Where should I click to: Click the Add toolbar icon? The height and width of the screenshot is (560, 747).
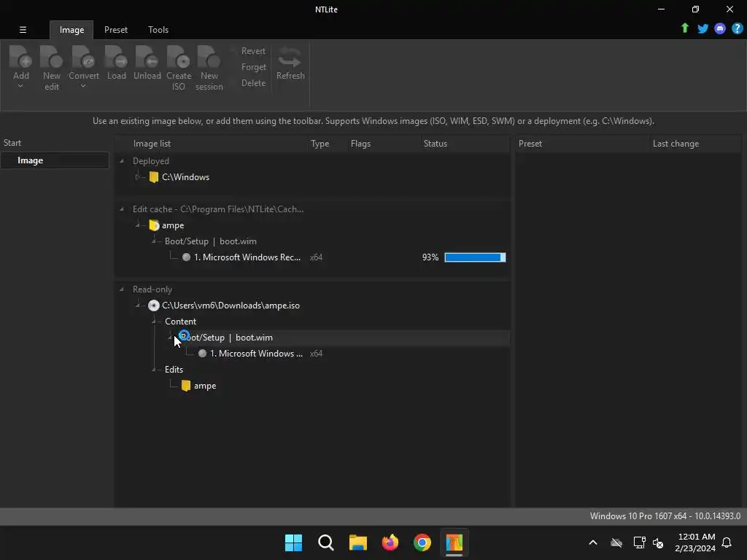[20, 57]
